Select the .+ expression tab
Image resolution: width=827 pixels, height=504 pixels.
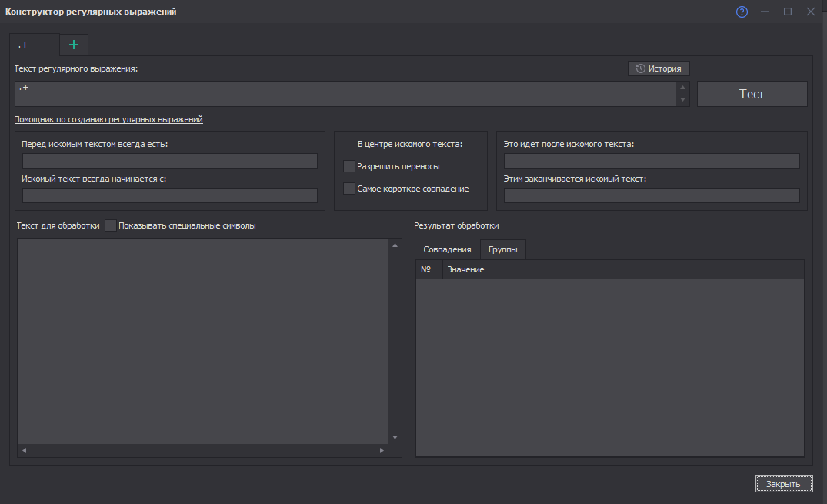pos(34,45)
